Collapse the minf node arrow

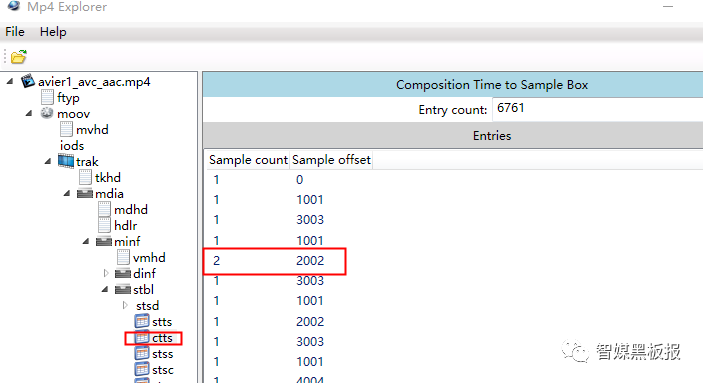click(86, 241)
